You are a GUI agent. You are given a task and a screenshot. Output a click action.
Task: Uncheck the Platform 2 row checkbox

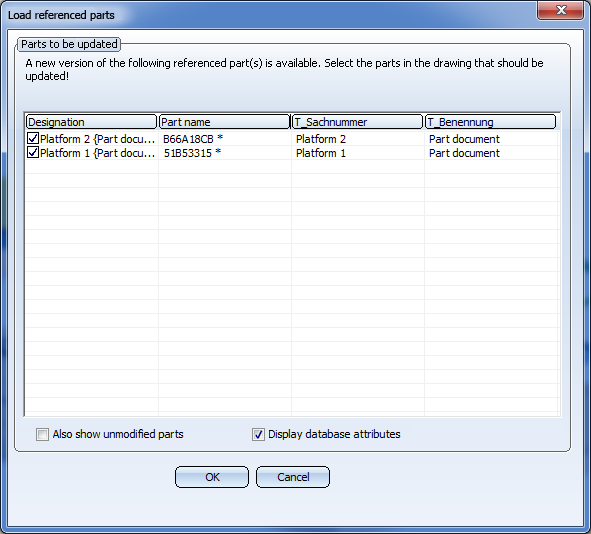coord(33,138)
